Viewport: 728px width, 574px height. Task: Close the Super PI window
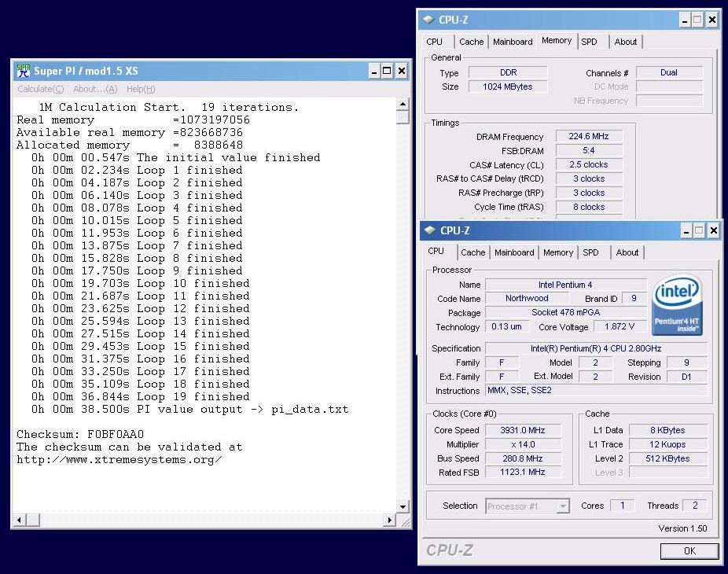coord(402,71)
